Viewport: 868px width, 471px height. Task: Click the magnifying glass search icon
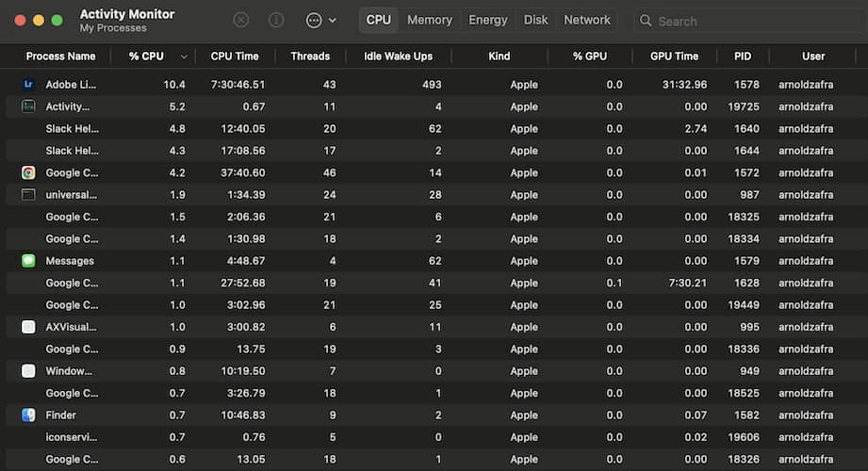(646, 21)
